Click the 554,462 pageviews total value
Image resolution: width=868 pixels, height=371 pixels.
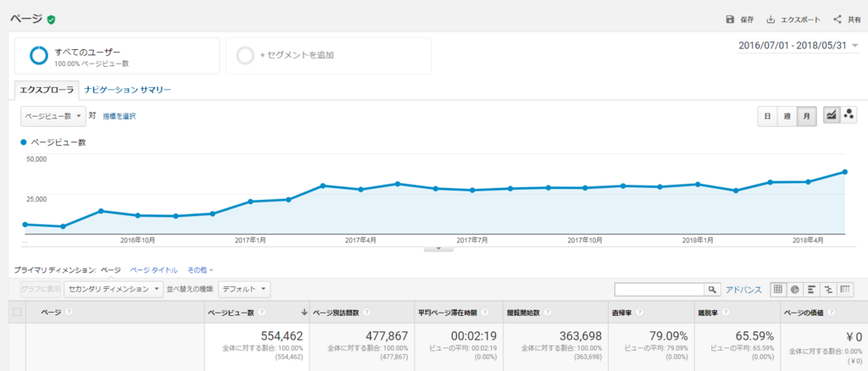[281, 336]
